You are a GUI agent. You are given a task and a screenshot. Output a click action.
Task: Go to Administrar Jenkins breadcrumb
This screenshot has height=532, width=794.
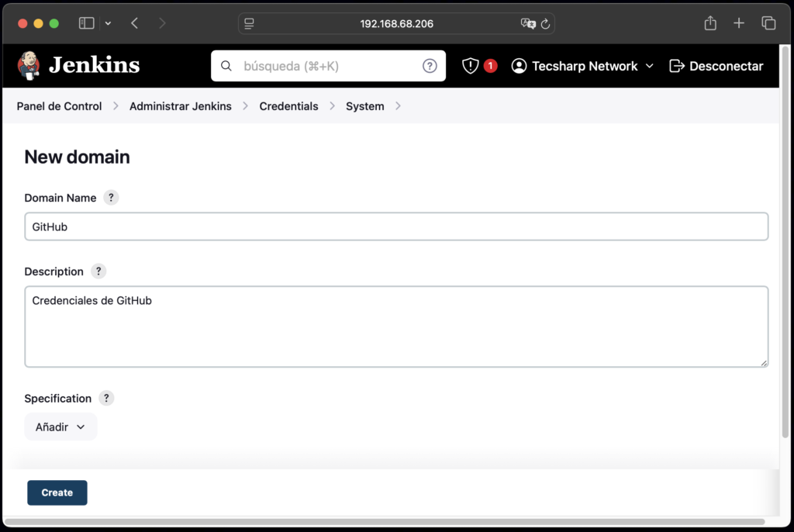(180, 106)
